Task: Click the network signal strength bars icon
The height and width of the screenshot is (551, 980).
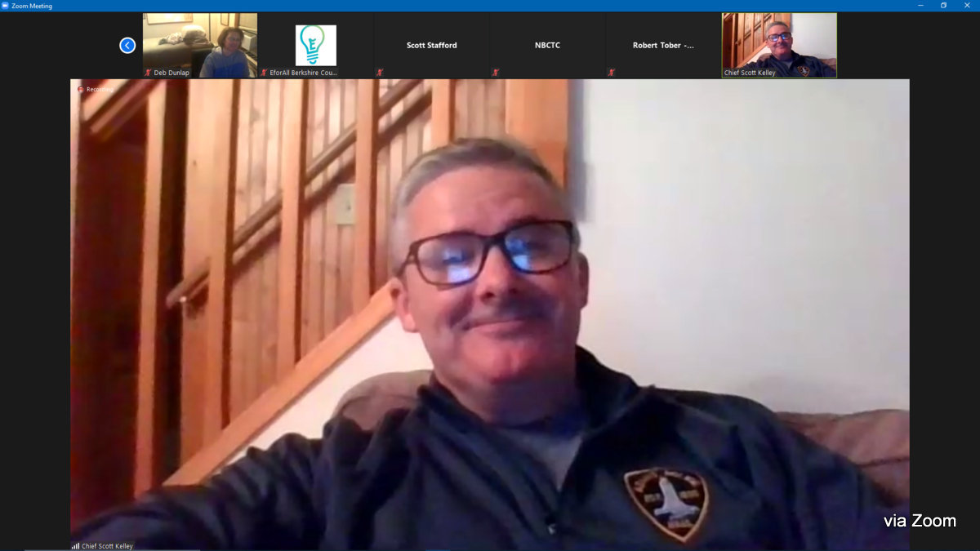Action: pos(75,546)
